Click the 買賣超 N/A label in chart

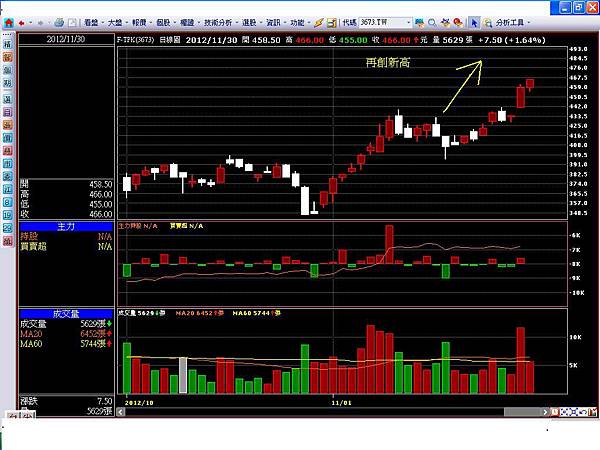click(x=186, y=226)
